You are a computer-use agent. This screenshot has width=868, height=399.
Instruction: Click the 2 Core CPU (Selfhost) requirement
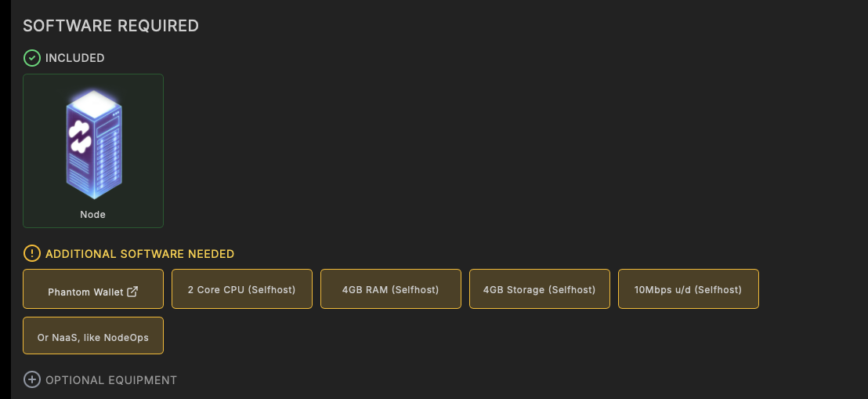[x=241, y=289]
